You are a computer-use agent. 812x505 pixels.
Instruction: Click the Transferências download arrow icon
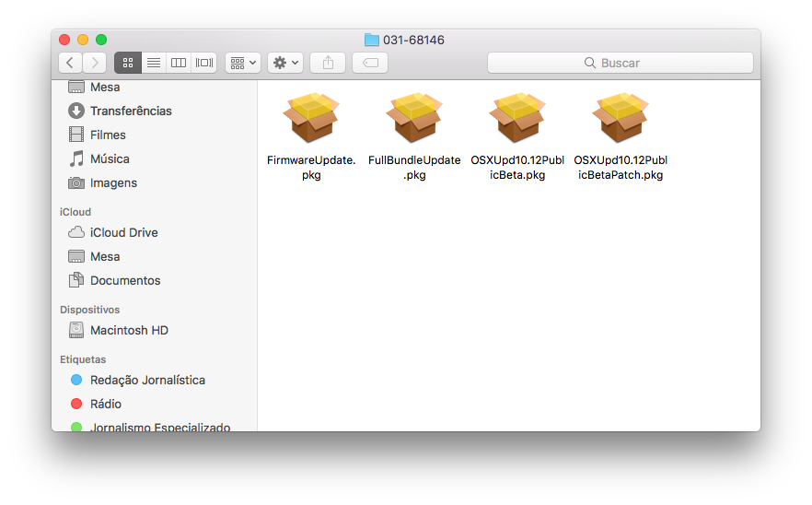pos(76,111)
